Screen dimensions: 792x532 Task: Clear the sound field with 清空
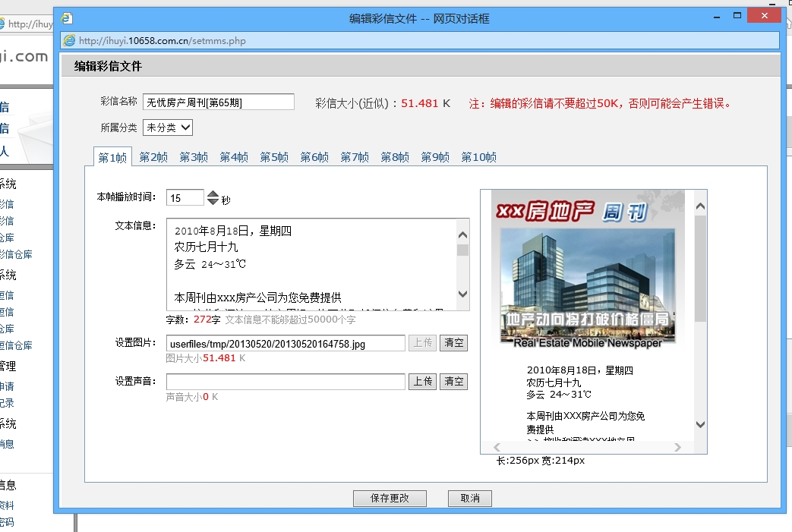coord(454,382)
